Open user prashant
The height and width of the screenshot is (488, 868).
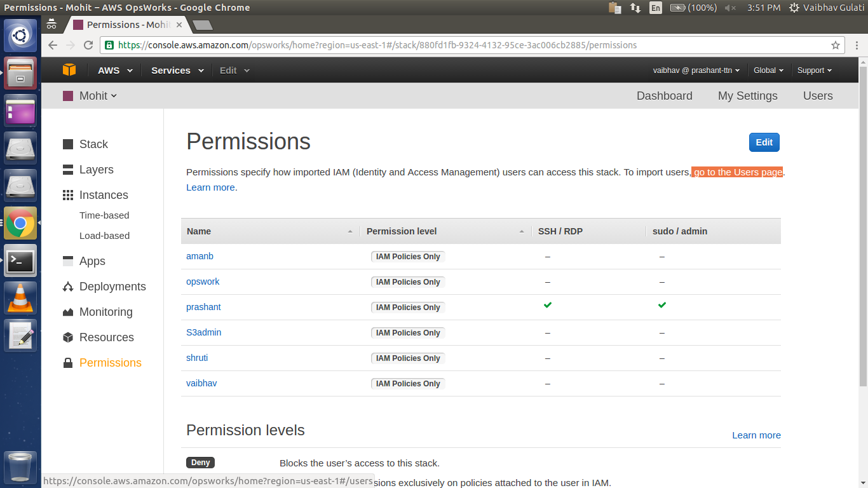203,307
